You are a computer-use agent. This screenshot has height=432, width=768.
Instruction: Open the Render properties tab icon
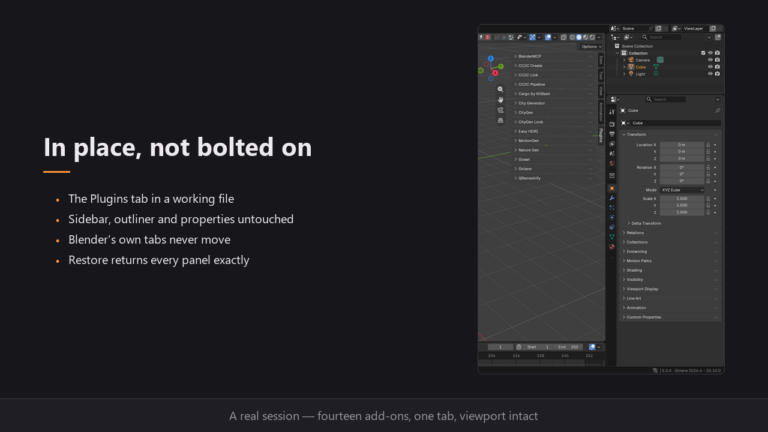pos(612,124)
